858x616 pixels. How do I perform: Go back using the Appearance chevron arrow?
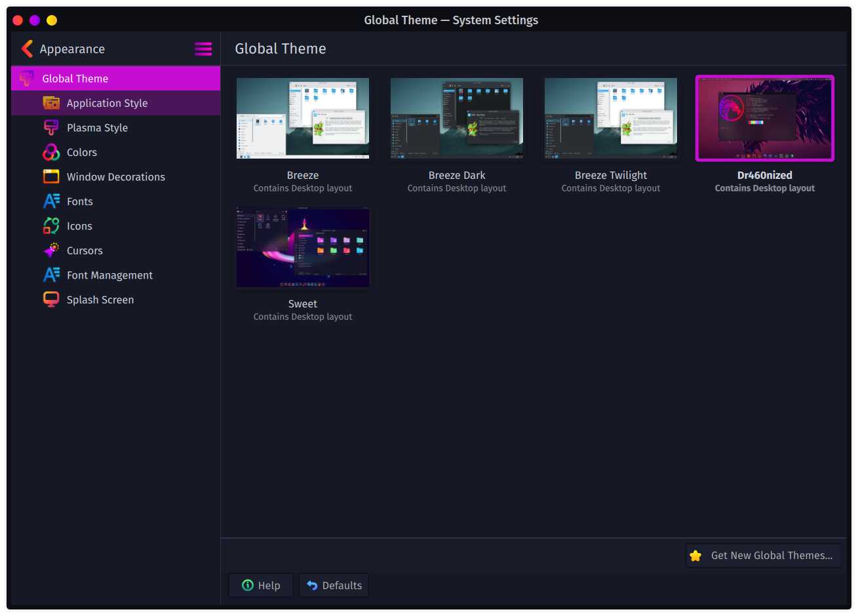coord(27,48)
